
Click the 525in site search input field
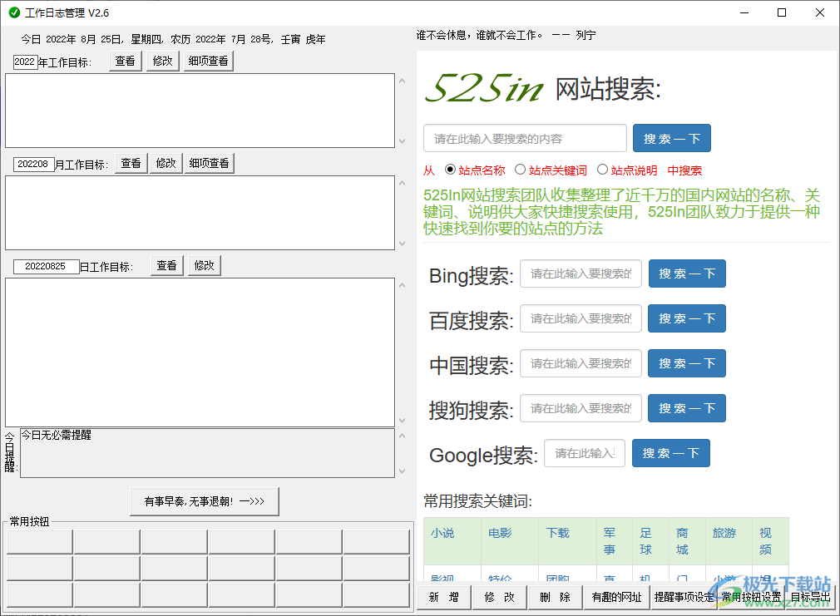[525, 139]
